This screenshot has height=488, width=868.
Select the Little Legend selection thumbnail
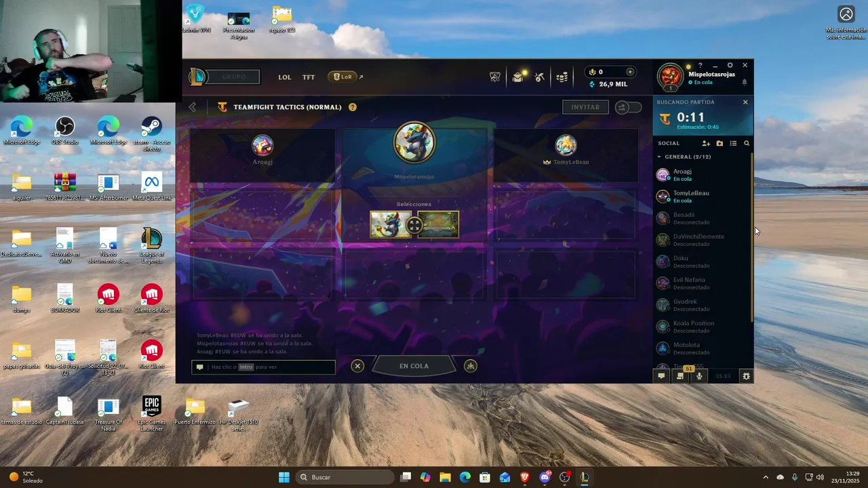click(391, 225)
